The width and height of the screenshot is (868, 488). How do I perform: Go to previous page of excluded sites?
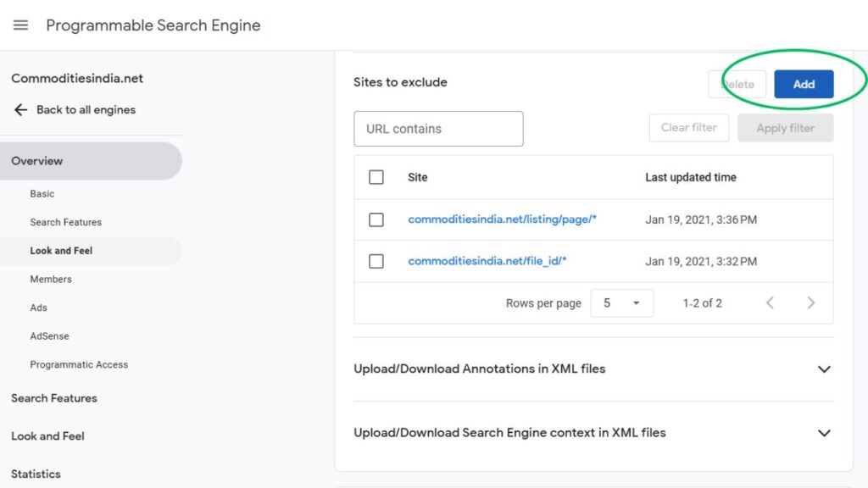[x=770, y=302]
